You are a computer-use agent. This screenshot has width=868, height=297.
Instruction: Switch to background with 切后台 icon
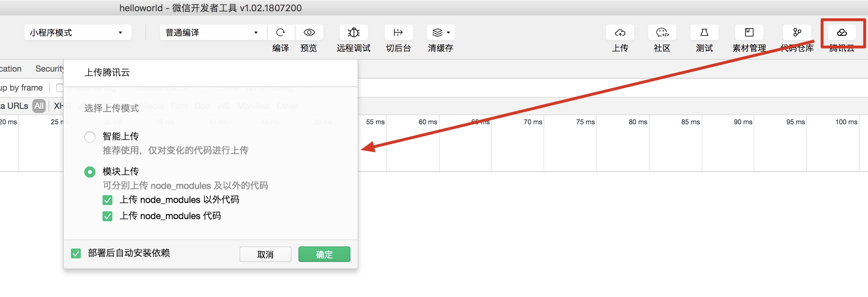(399, 32)
